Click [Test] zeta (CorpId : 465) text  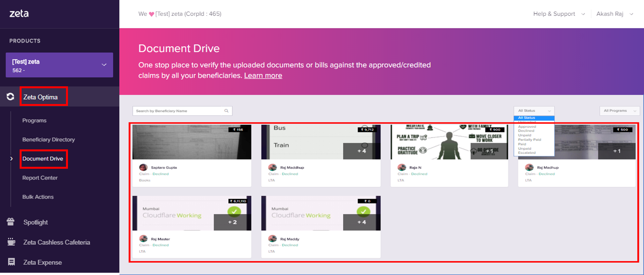(188, 14)
